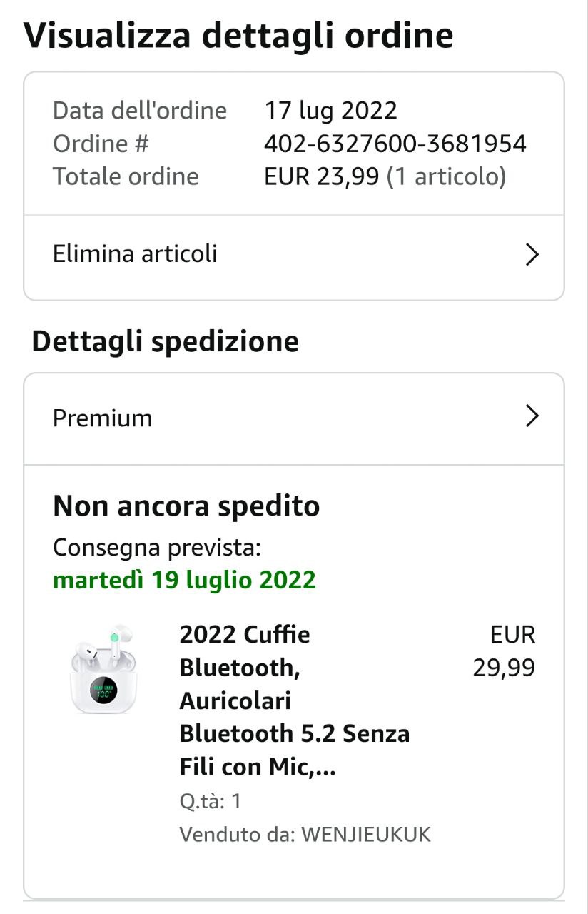The height and width of the screenshot is (914, 588).
Task: Expand the Elimina articoli chevron arrow
Action: pyautogui.click(x=532, y=254)
